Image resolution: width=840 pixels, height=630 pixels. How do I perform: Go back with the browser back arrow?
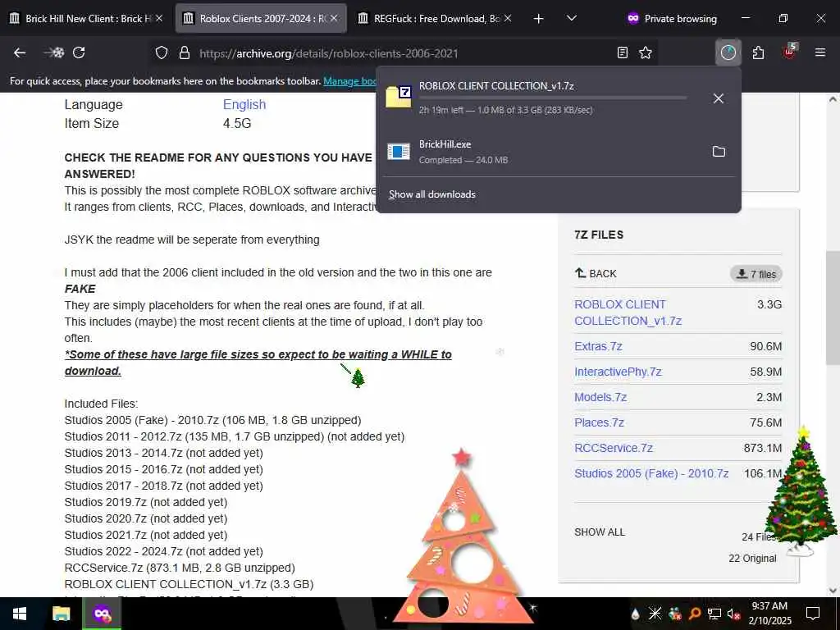(x=20, y=52)
